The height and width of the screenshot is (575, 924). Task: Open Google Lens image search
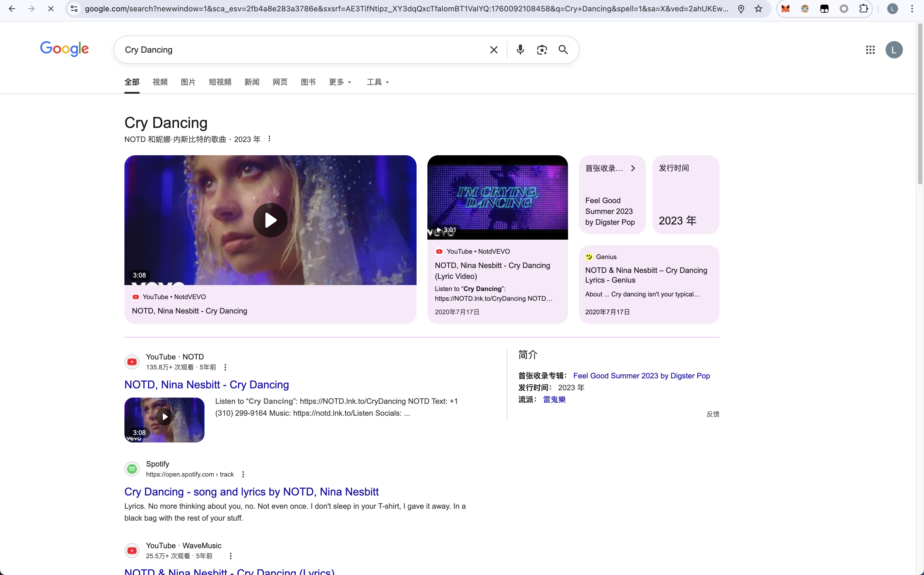542,50
